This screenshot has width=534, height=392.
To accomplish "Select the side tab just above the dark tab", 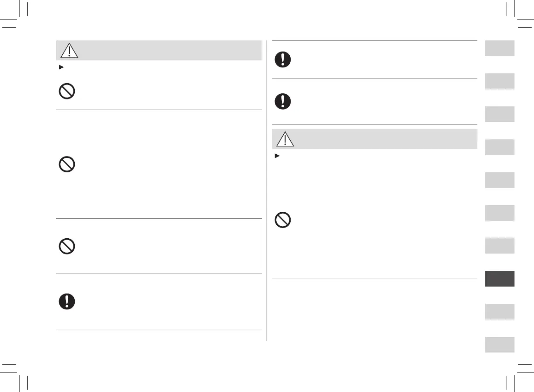I will [x=500, y=246].
